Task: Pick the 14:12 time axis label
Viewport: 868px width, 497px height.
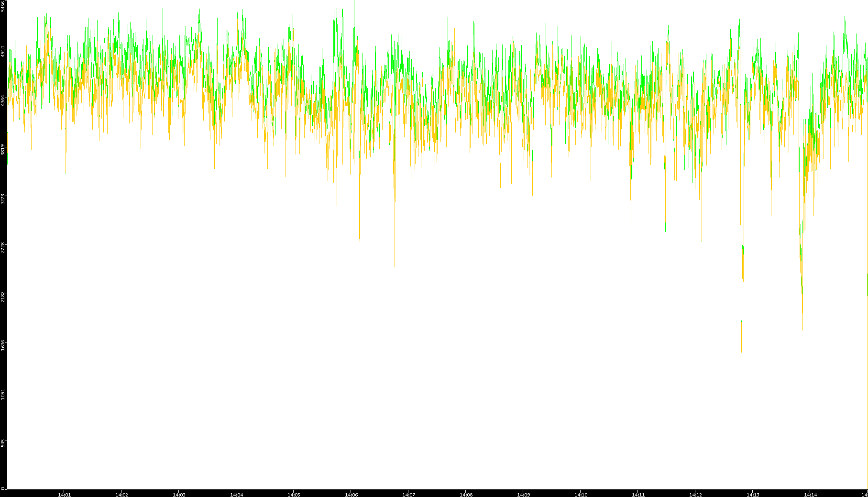Action: tap(695, 495)
